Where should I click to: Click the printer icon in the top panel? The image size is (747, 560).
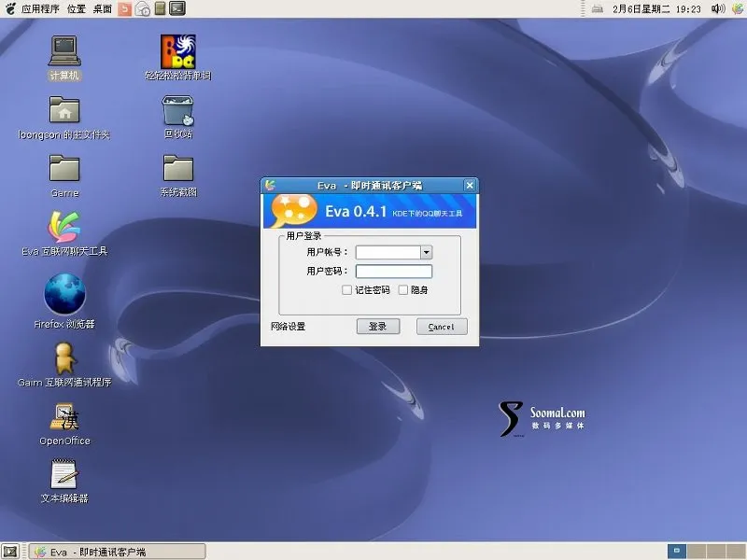[x=598, y=8]
